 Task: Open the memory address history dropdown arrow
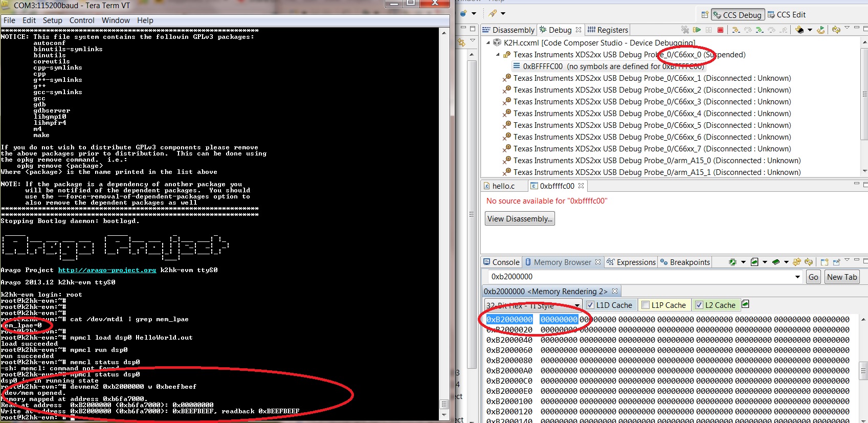pos(797,277)
